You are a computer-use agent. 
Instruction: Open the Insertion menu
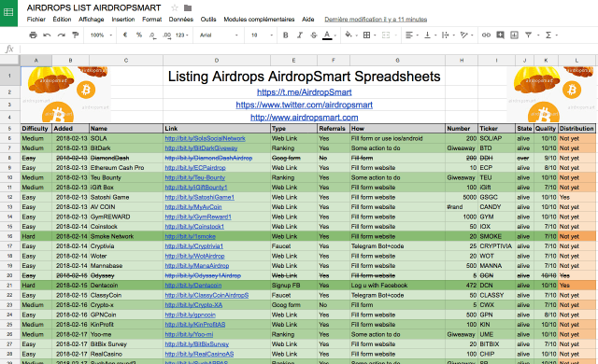coord(123,20)
